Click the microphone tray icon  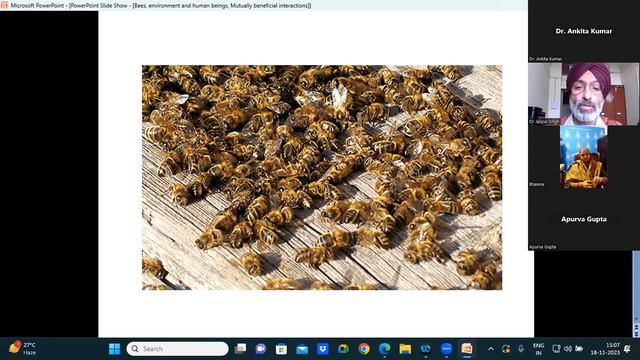point(521,349)
